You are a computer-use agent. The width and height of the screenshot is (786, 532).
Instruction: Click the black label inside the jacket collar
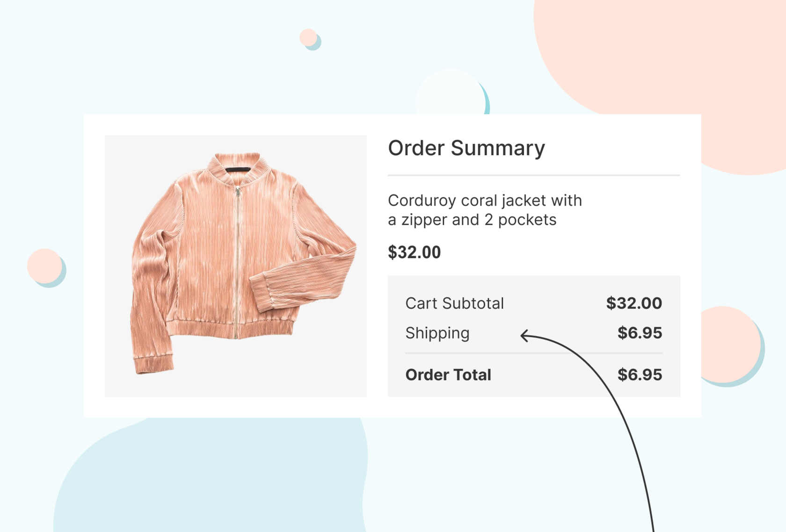tap(238, 170)
